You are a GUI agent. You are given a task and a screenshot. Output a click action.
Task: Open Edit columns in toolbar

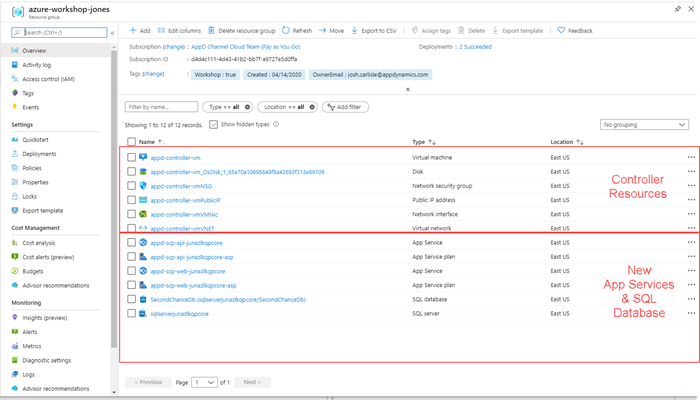click(179, 30)
